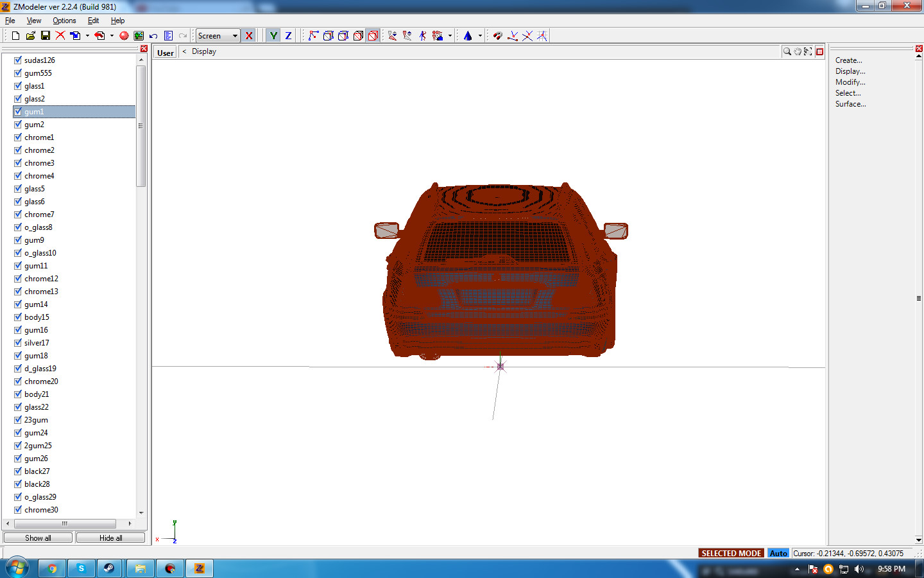924x578 pixels.
Task: Click the blue Import icon in the toolbar
Action: (x=75, y=36)
